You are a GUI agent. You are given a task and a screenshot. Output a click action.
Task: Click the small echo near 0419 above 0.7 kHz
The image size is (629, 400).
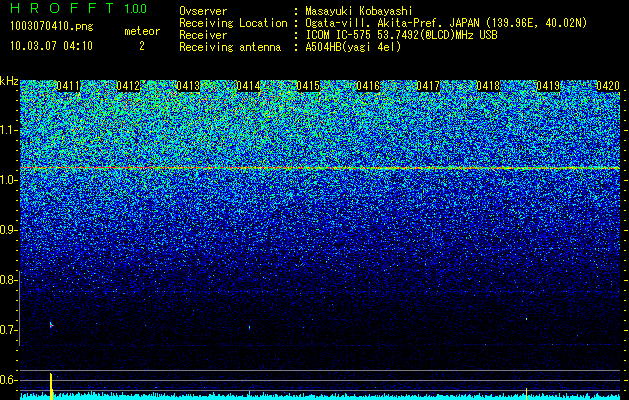(526, 319)
